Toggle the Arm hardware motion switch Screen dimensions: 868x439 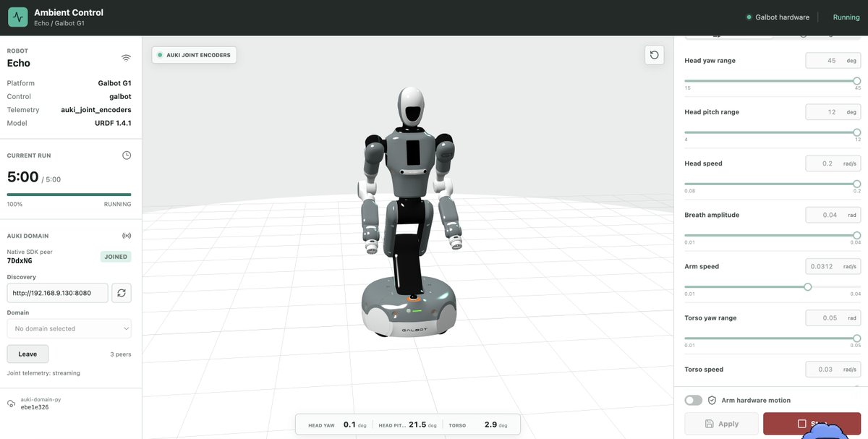click(x=693, y=400)
